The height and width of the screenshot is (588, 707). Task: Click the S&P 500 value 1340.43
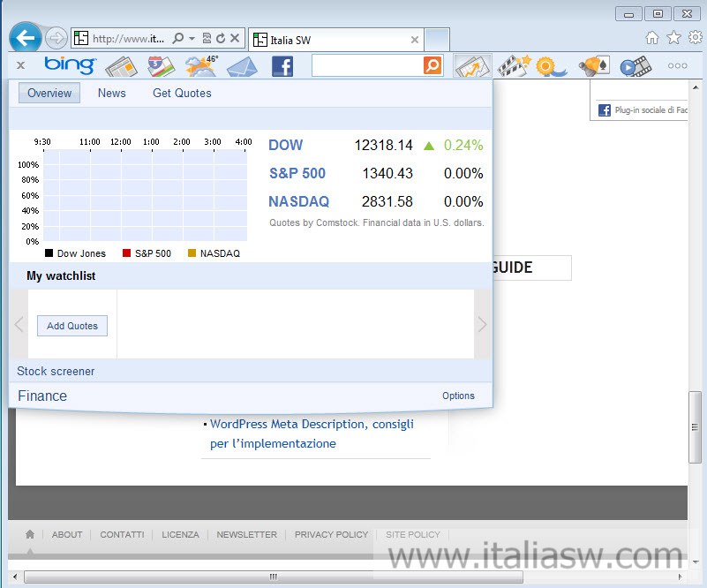pyautogui.click(x=387, y=174)
